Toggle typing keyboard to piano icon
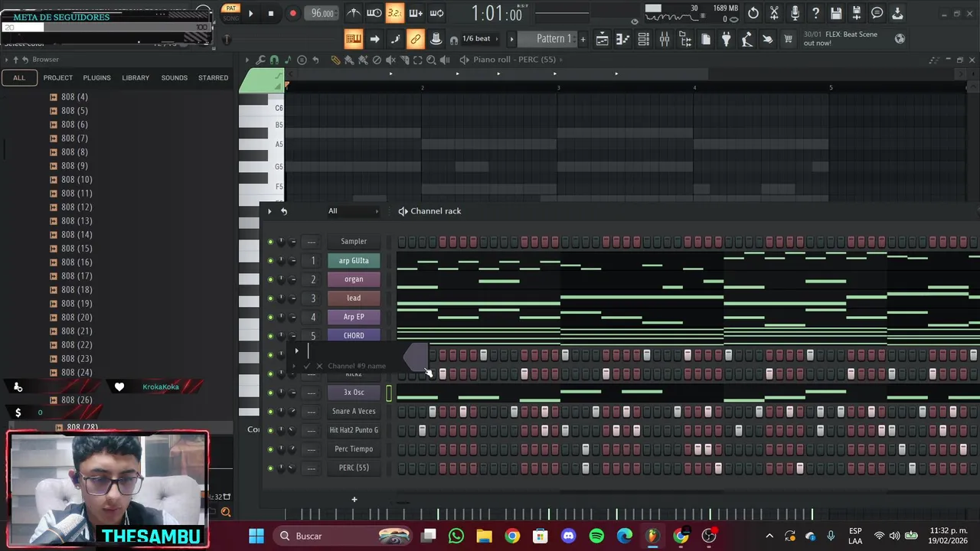The image size is (980, 551). coord(353,39)
